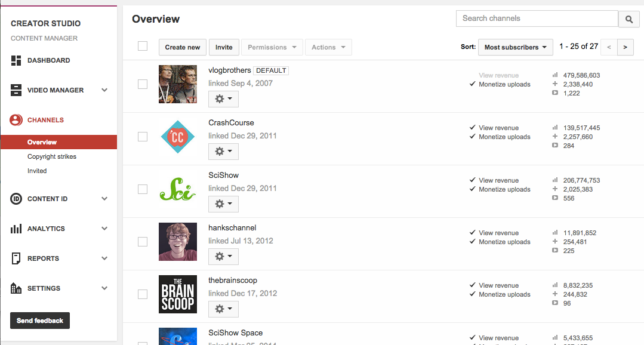Image resolution: width=644 pixels, height=345 pixels.
Task: Click views bar icon for vlogbrothers
Action: pyautogui.click(x=555, y=75)
